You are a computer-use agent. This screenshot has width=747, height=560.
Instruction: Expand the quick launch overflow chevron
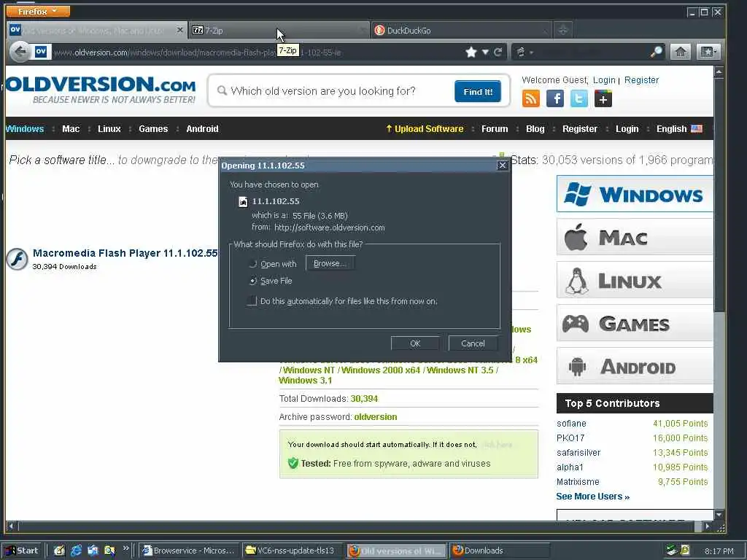(x=125, y=548)
